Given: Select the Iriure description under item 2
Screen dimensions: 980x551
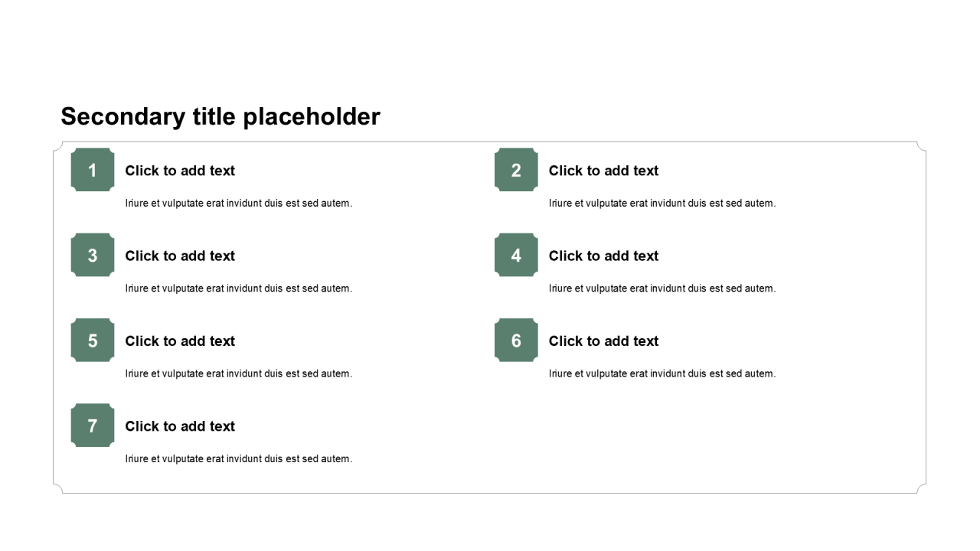Looking at the screenshot, I should coord(662,204).
